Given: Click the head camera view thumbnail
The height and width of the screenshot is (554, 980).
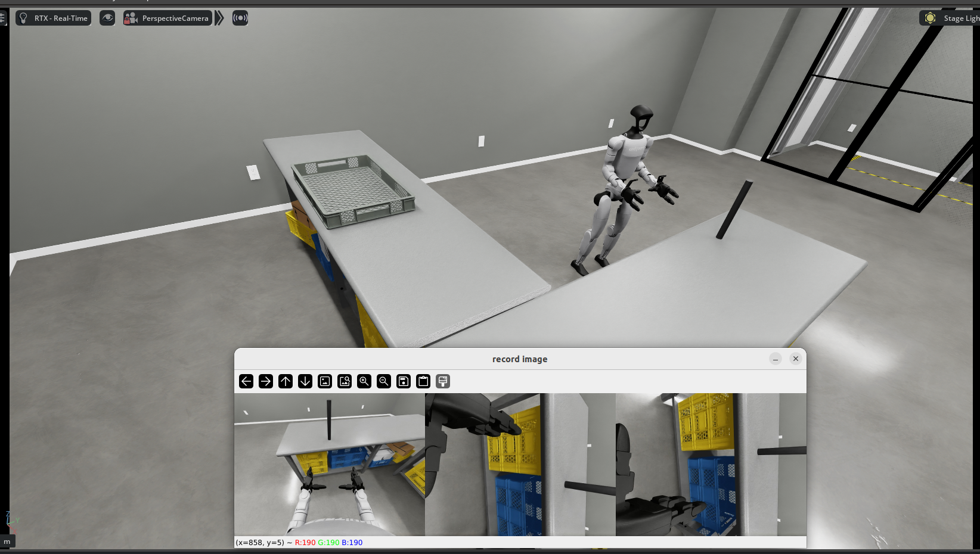Looking at the screenshot, I should [x=329, y=464].
